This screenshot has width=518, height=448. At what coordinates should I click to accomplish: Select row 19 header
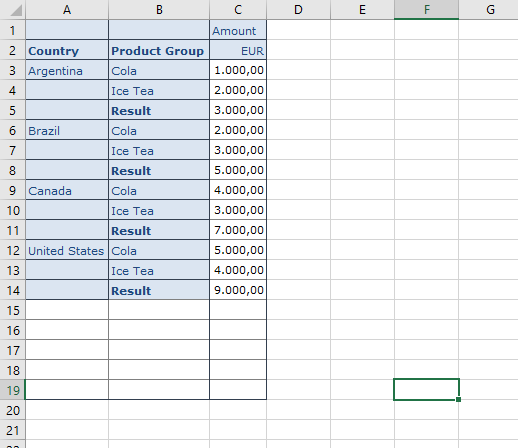coord(13,390)
